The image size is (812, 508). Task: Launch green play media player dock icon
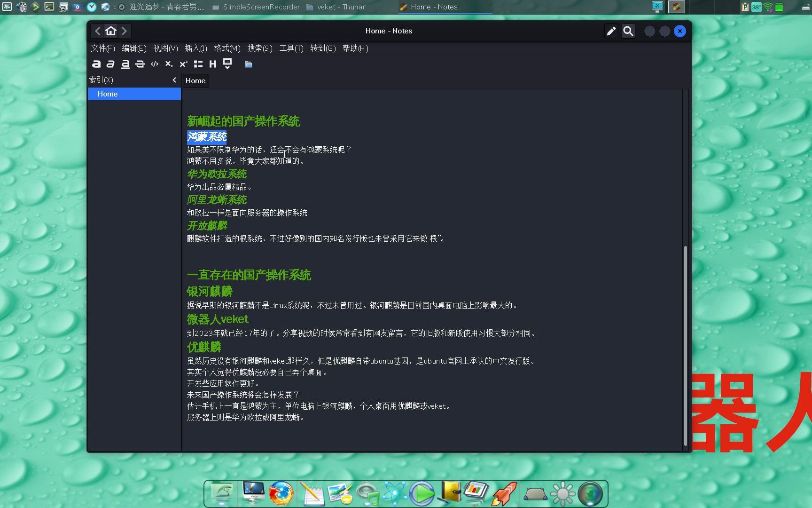422,493
